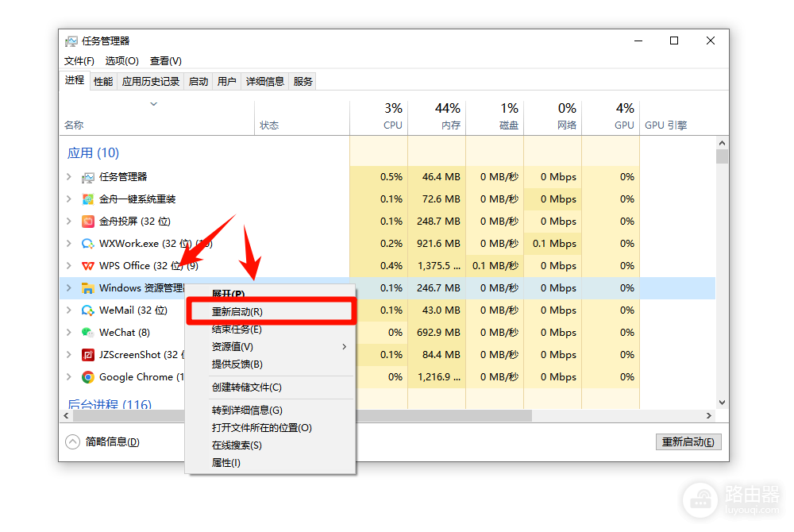Switch to the 详细信息 tab
794x532 pixels.
point(265,82)
